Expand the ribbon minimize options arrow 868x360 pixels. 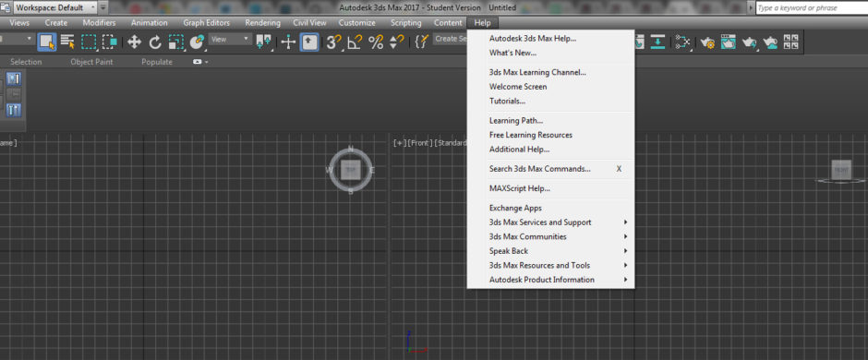pyautogui.click(x=207, y=62)
